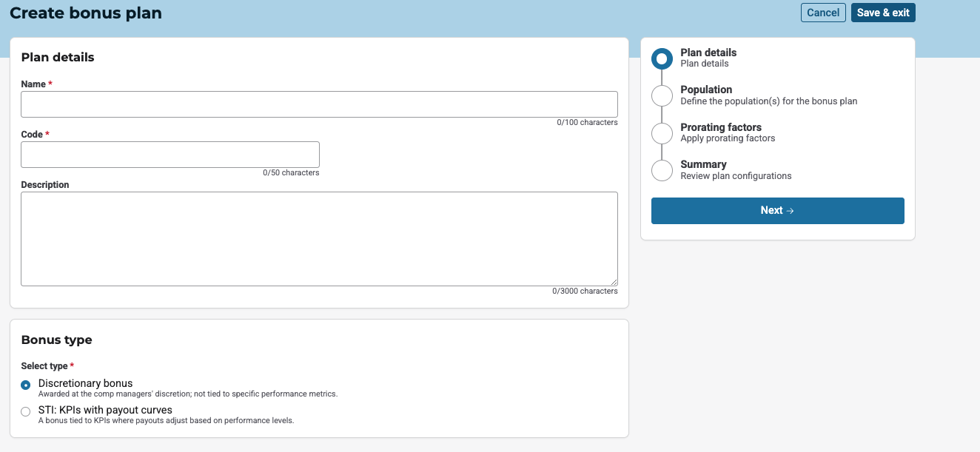Click the Save & exit button

pos(883,13)
